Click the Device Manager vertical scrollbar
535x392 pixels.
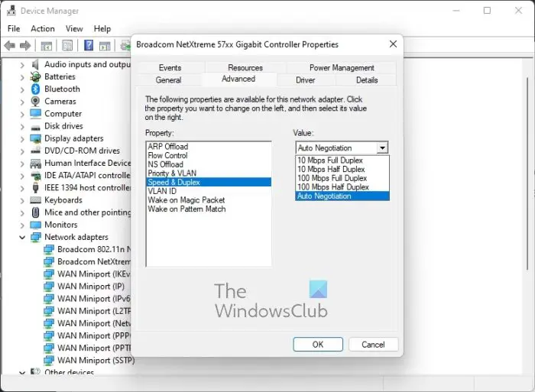(x=527, y=173)
